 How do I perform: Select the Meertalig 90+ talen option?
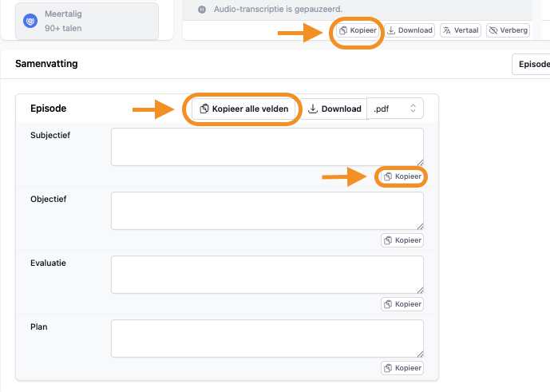click(88, 21)
